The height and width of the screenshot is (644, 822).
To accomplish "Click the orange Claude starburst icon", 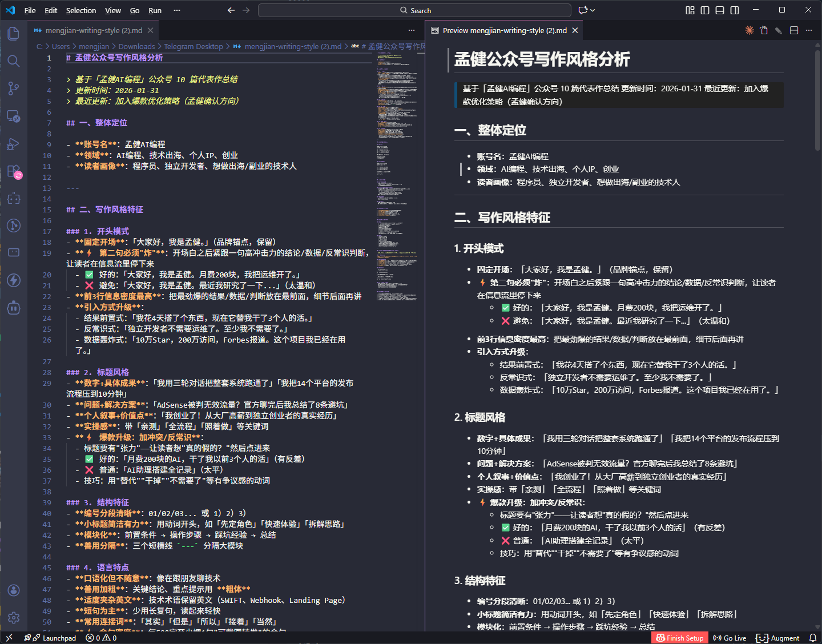I will [749, 30].
